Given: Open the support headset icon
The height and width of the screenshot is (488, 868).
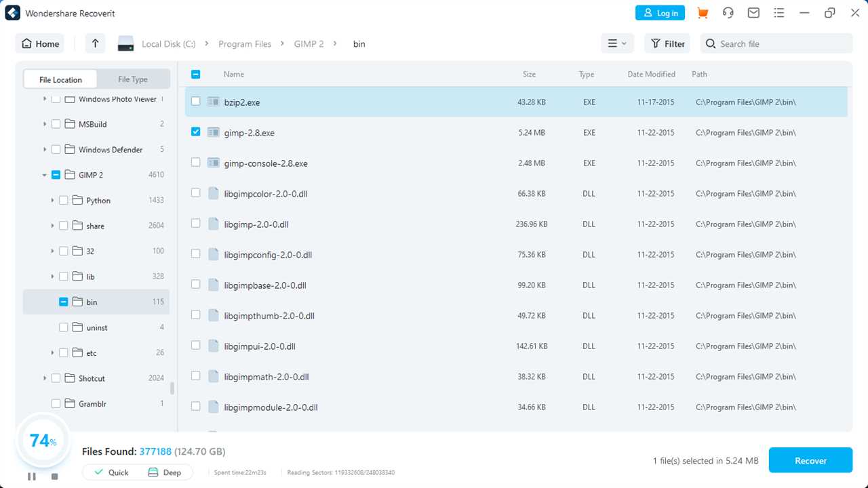Looking at the screenshot, I should point(728,13).
